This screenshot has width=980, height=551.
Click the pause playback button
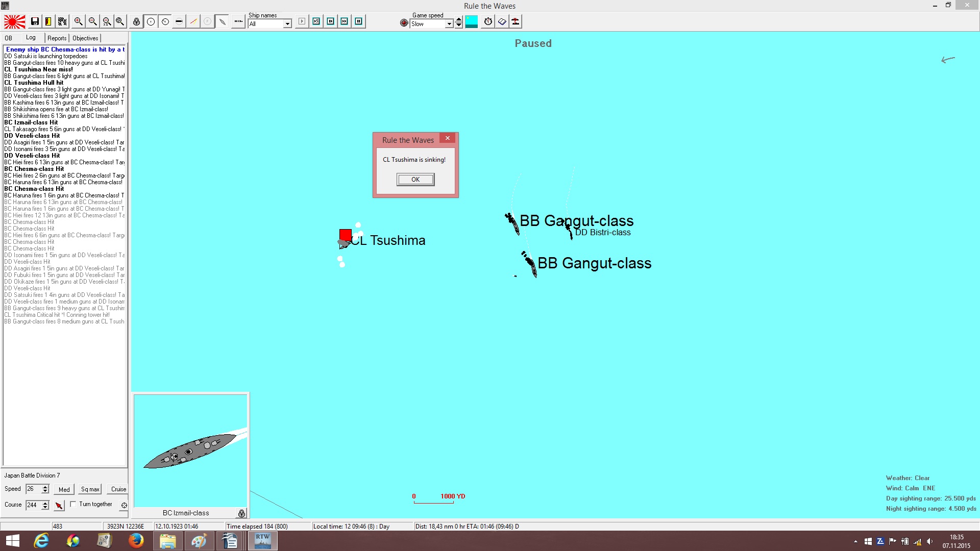(359, 21)
